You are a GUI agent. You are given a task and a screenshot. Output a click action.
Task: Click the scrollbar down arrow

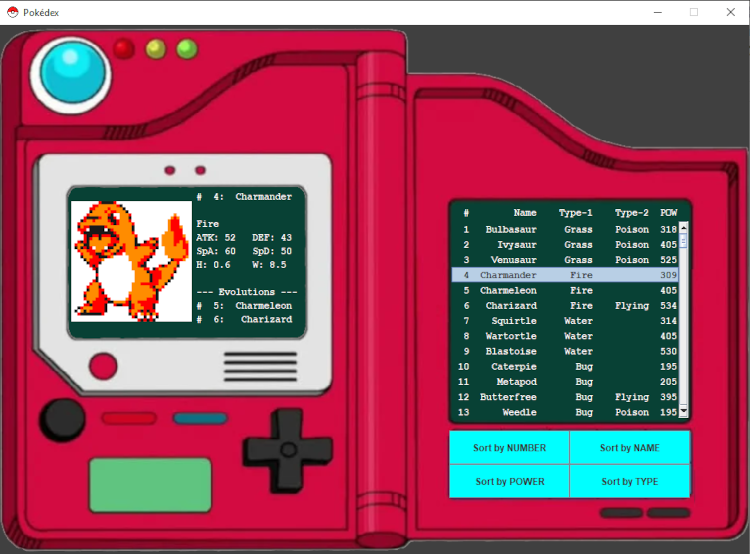click(684, 411)
